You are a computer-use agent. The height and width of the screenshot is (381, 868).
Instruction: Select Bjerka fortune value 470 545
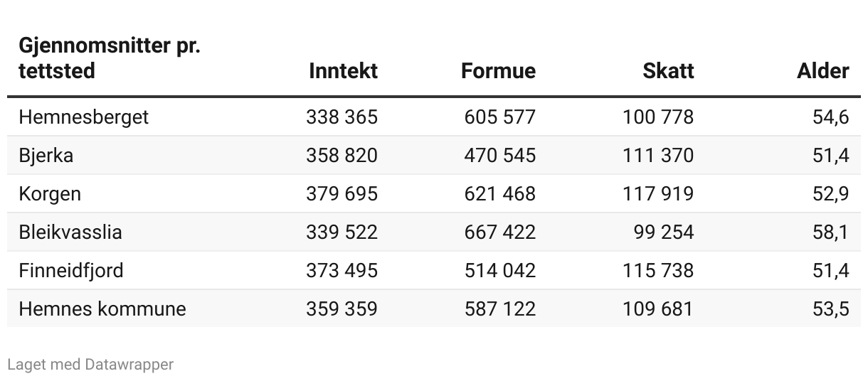499,155
